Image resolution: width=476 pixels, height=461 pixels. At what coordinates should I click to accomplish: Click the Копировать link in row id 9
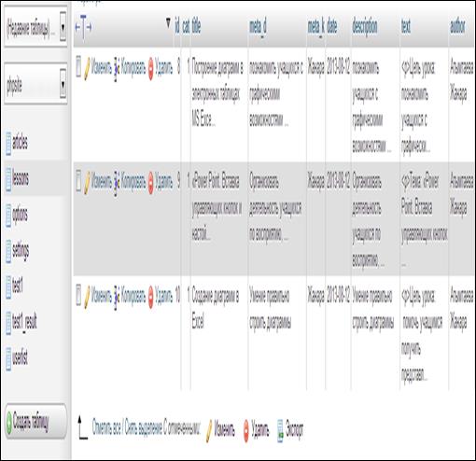point(133,181)
